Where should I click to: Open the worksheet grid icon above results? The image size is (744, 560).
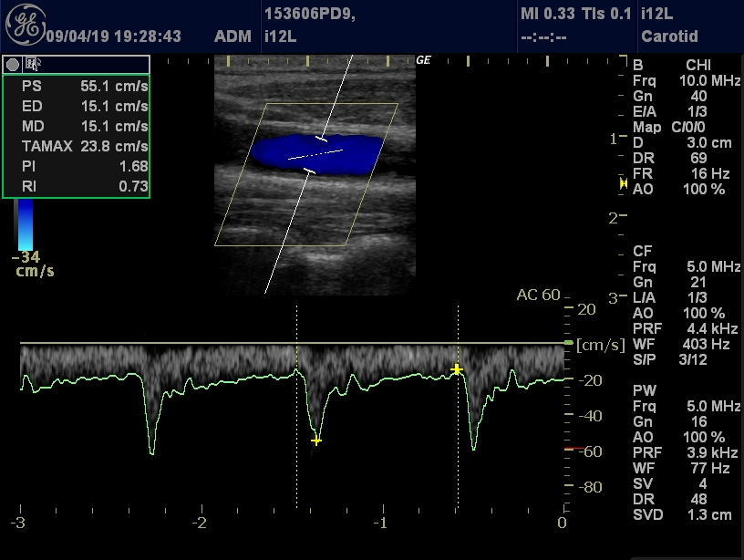pos(32,64)
